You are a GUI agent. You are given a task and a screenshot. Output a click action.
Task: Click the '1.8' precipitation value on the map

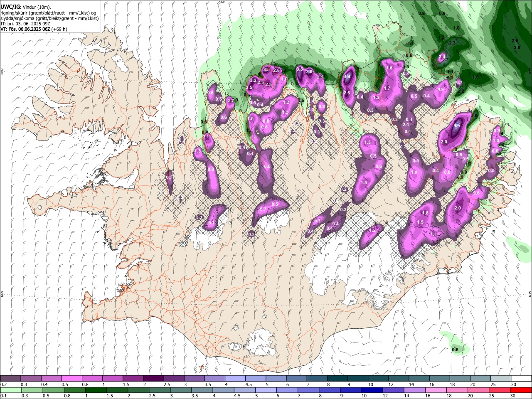click(425, 213)
